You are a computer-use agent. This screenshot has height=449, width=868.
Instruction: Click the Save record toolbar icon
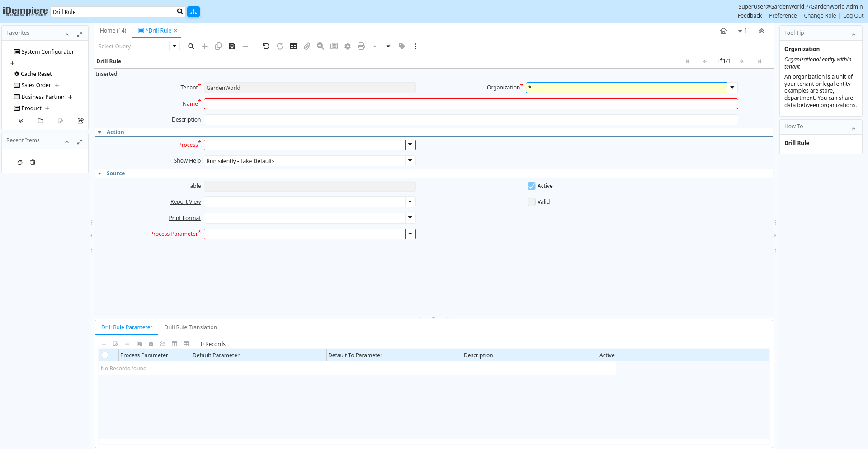point(232,46)
